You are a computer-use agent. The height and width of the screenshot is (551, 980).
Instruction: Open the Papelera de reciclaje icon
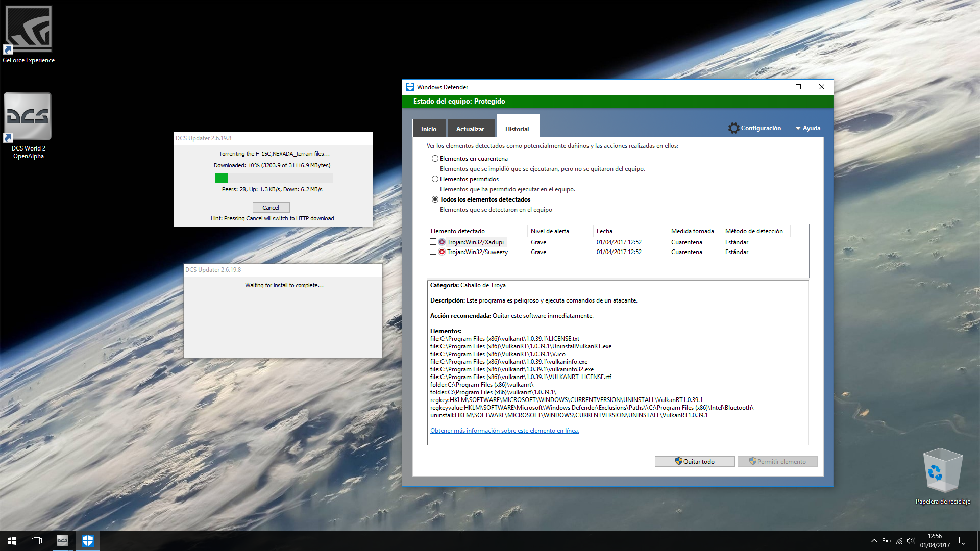pyautogui.click(x=942, y=477)
